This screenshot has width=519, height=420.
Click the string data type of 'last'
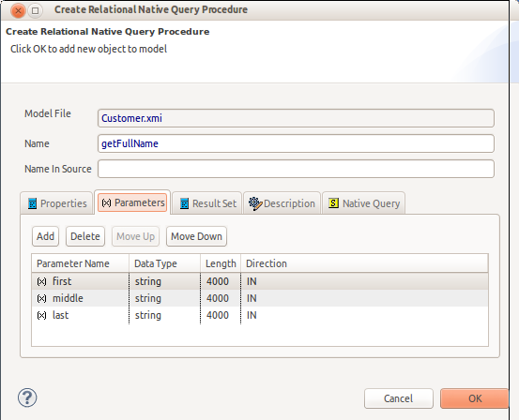pos(164,315)
